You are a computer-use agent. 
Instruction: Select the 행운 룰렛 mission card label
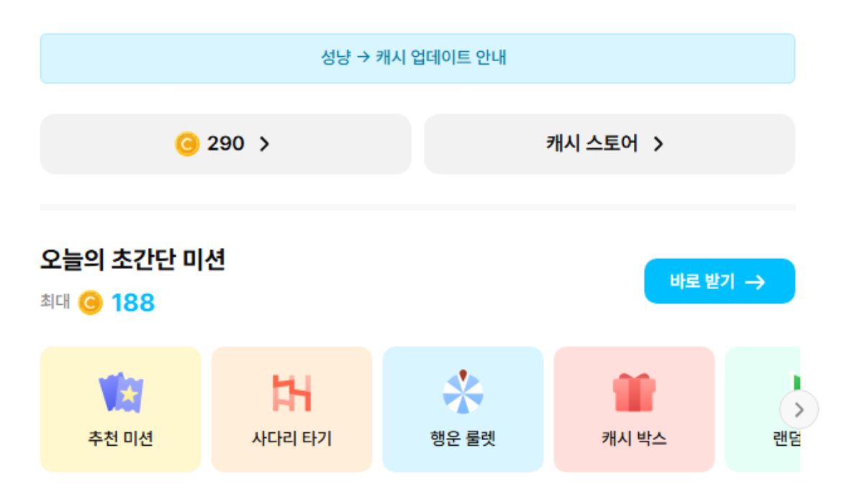pyautogui.click(x=463, y=439)
